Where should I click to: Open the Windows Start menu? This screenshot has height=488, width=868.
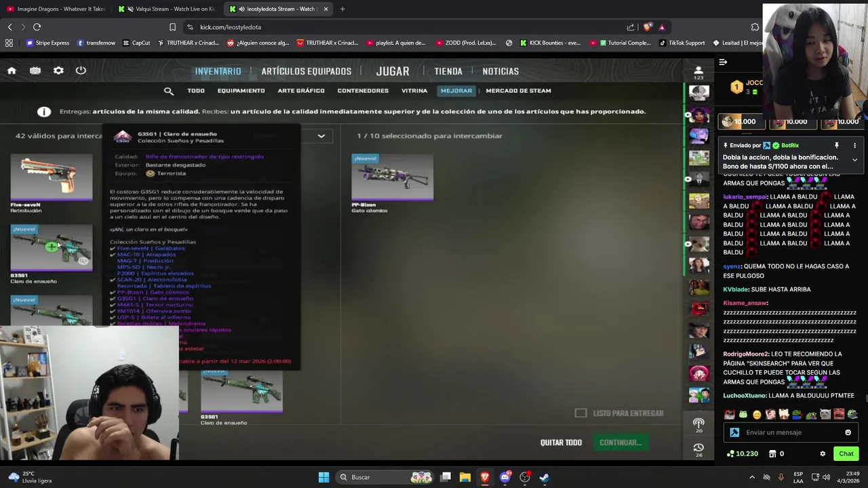[x=323, y=477]
